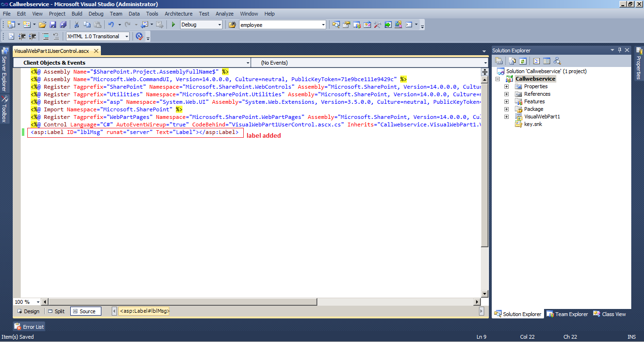The image size is (644, 342).
Task: Click the Find in Files icon
Action: (x=232, y=25)
